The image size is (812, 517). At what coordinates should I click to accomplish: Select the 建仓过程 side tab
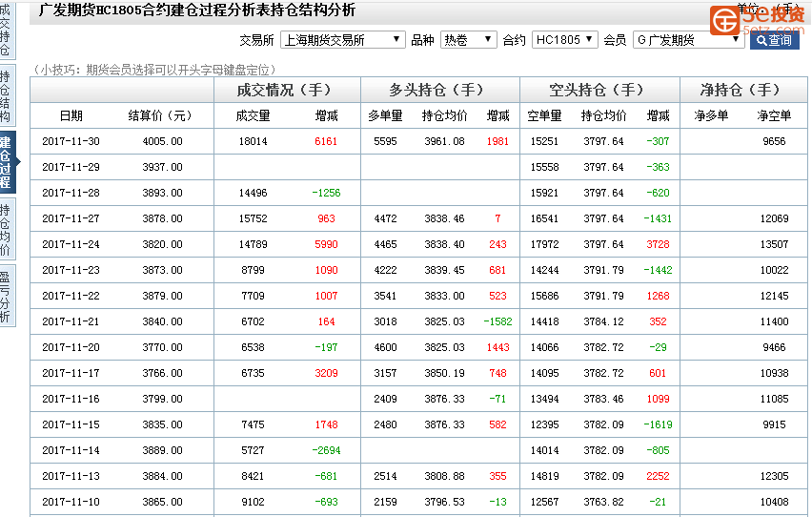point(8,162)
